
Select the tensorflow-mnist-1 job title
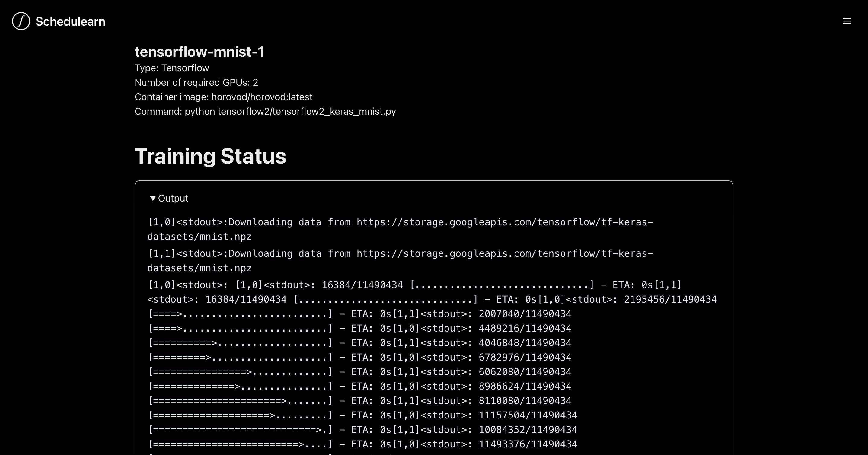click(200, 52)
